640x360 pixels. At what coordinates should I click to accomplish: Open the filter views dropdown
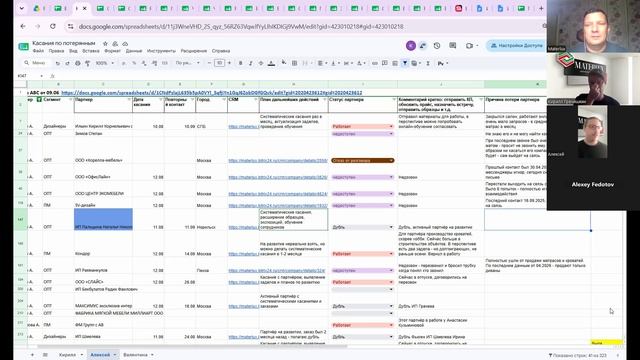(416, 63)
